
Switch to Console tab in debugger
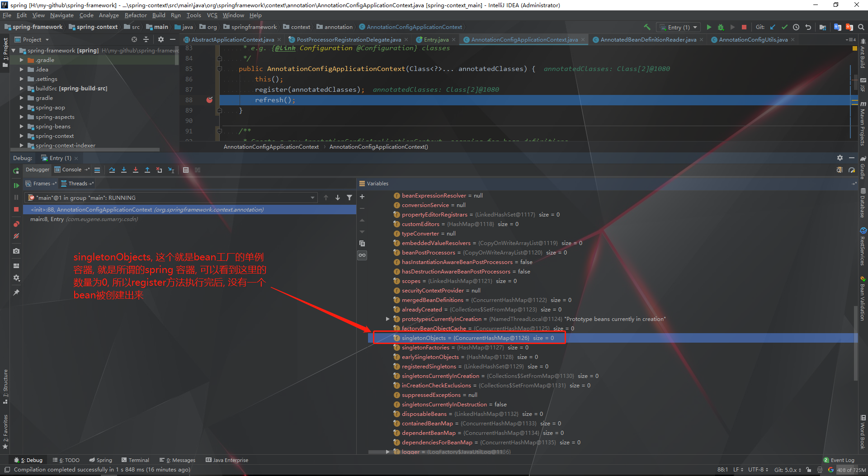[71, 170]
